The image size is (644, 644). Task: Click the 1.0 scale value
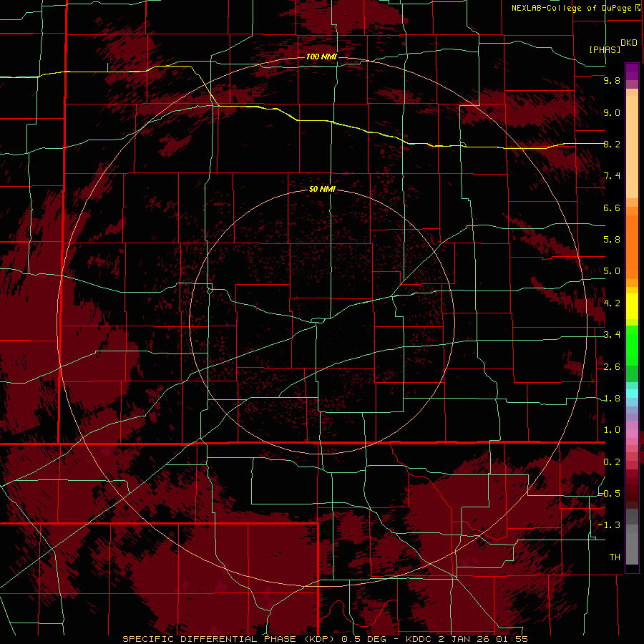point(612,430)
